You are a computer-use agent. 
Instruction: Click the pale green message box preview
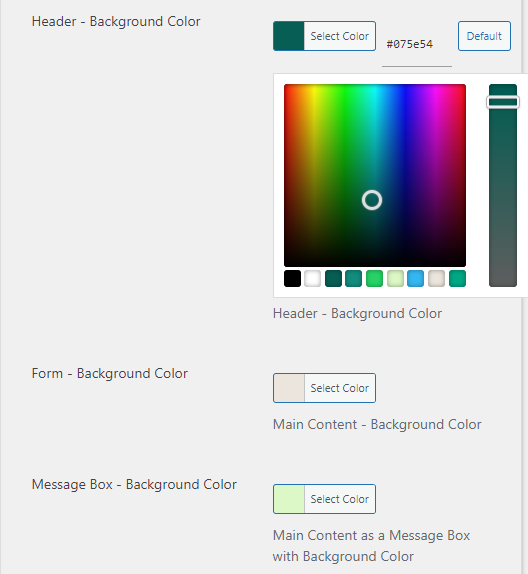click(x=289, y=499)
